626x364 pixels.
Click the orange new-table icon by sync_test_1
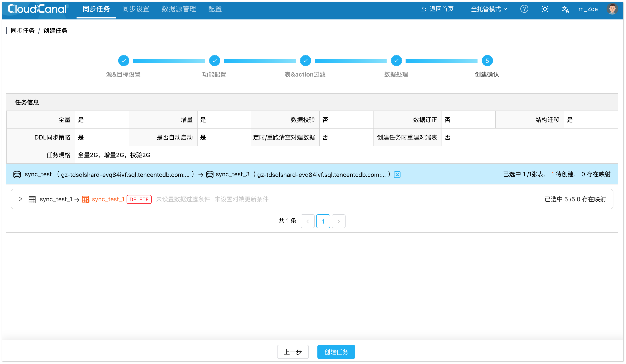point(85,199)
